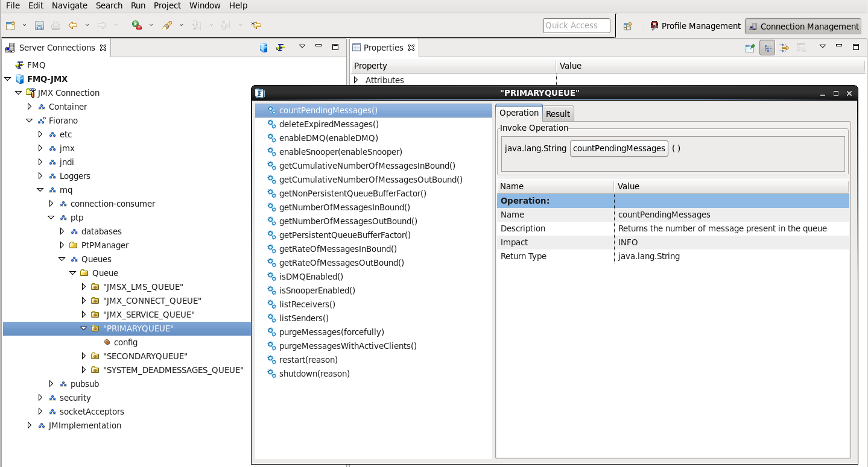Click the Pin to Selection properties icon
This screenshot has width=868, height=467.
pyautogui.click(x=750, y=48)
